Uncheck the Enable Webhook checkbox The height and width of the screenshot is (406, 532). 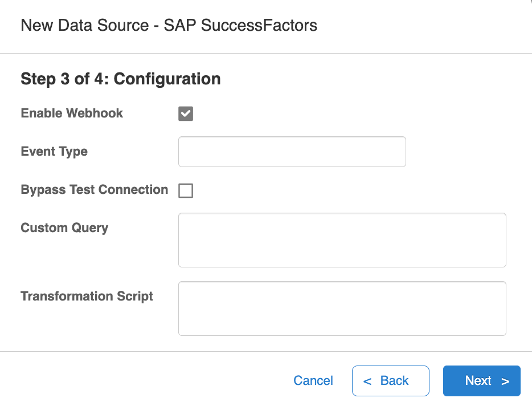pos(186,113)
